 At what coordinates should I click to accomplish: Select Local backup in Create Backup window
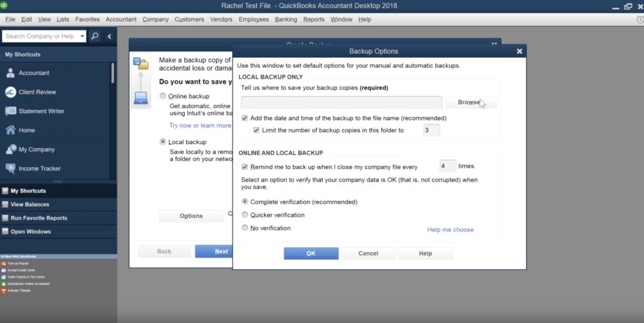163,142
